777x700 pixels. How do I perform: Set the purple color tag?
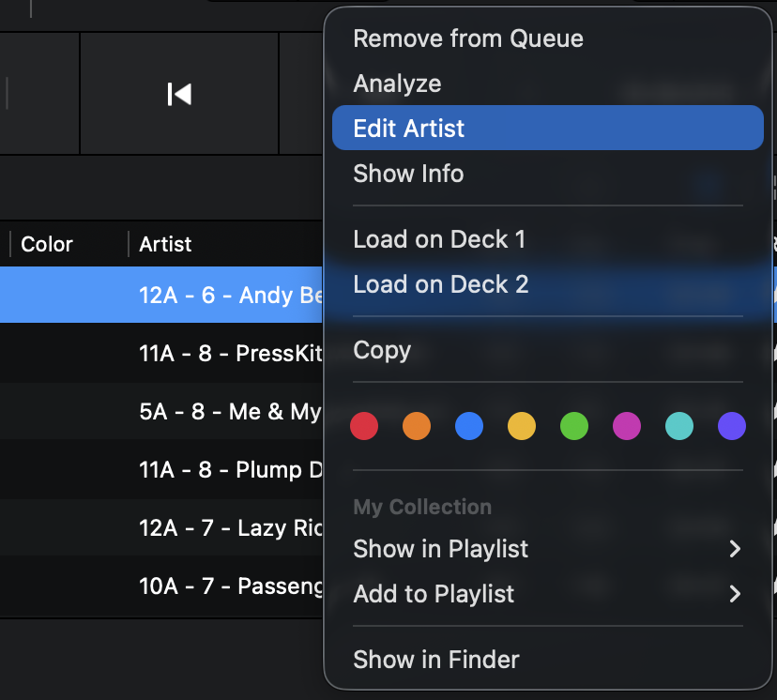point(732,427)
